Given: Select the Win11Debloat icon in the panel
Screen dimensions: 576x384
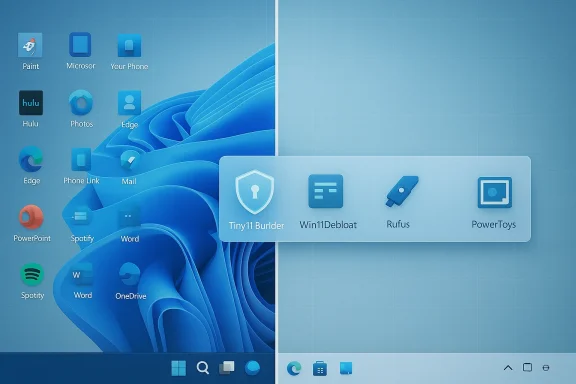Looking at the screenshot, I should [x=325, y=191].
